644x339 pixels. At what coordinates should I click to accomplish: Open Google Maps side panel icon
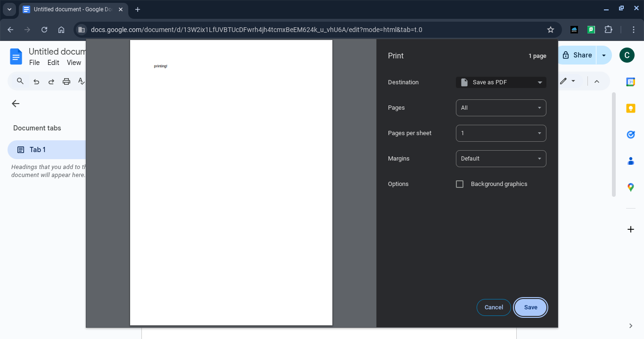[x=630, y=187]
